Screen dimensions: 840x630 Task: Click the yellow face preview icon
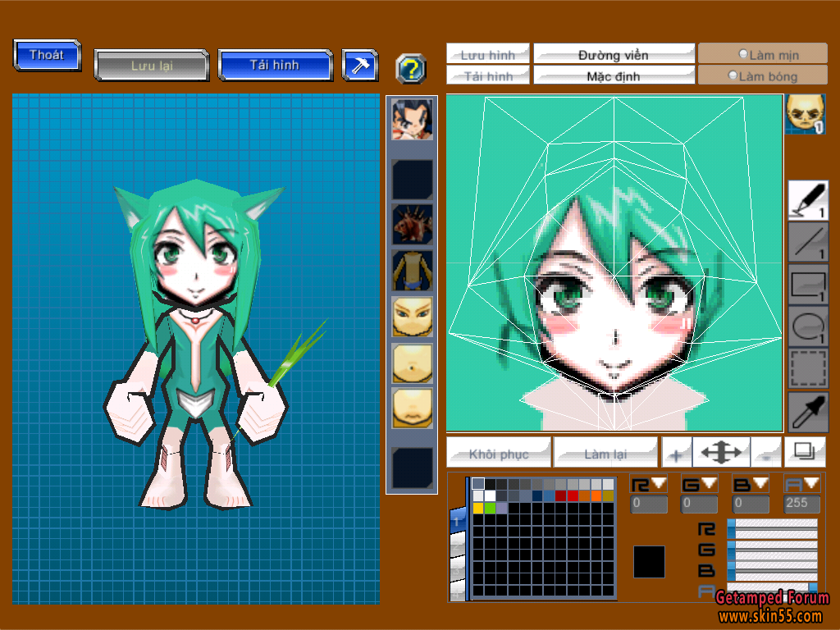805,113
